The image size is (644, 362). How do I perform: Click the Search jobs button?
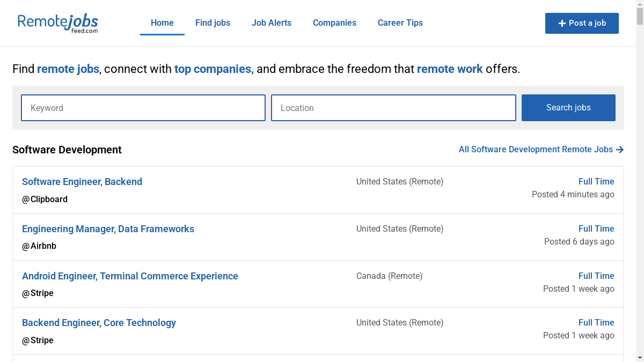pyautogui.click(x=568, y=108)
